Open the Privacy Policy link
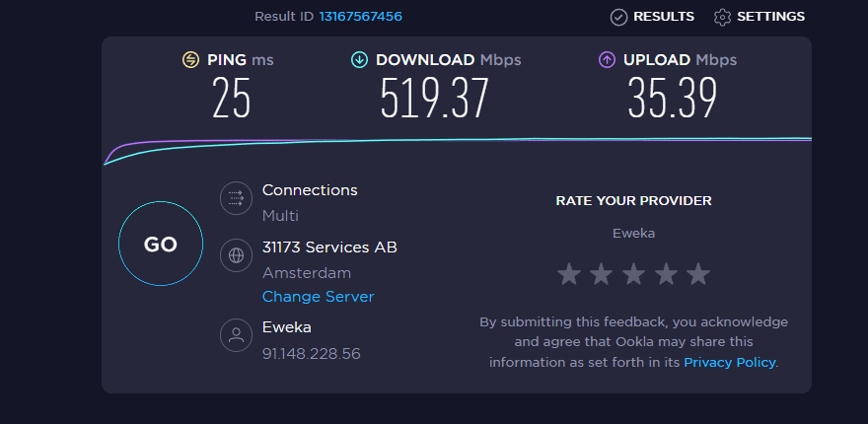This screenshot has height=424, width=868. click(x=730, y=363)
